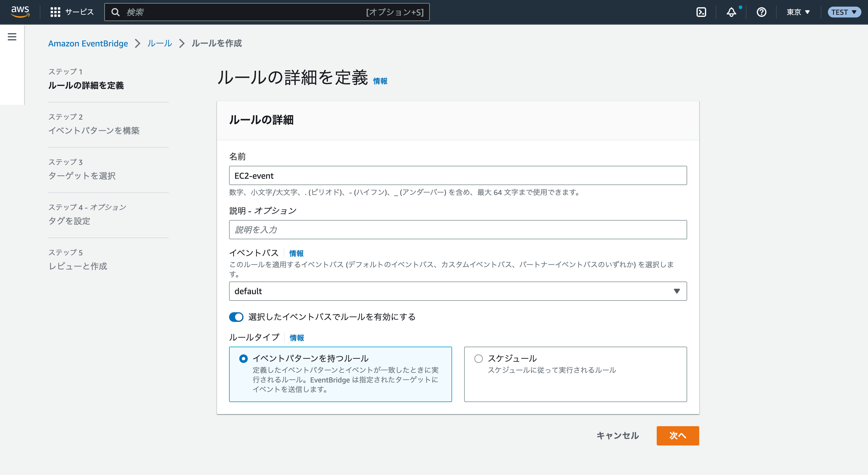868x475 pixels.
Task: Open the Amazon EventBridge breadcrumb link
Action: tap(88, 43)
